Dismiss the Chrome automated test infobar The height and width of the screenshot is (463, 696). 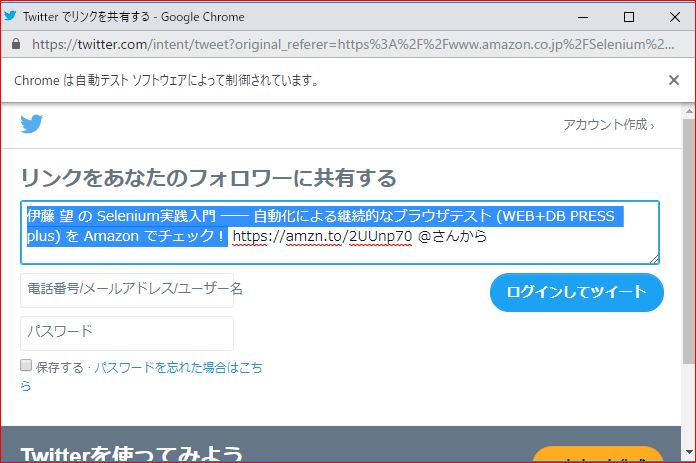pyautogui.click(x=673, y=80)
